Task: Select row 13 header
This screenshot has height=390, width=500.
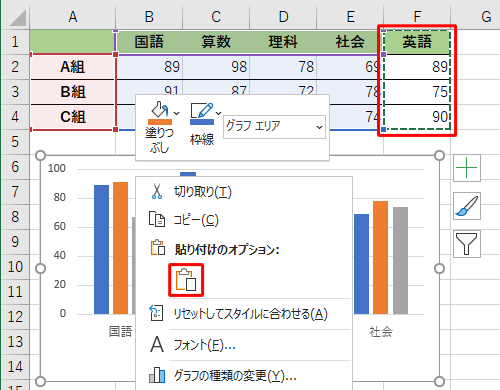Action: (x=15, y=342)
